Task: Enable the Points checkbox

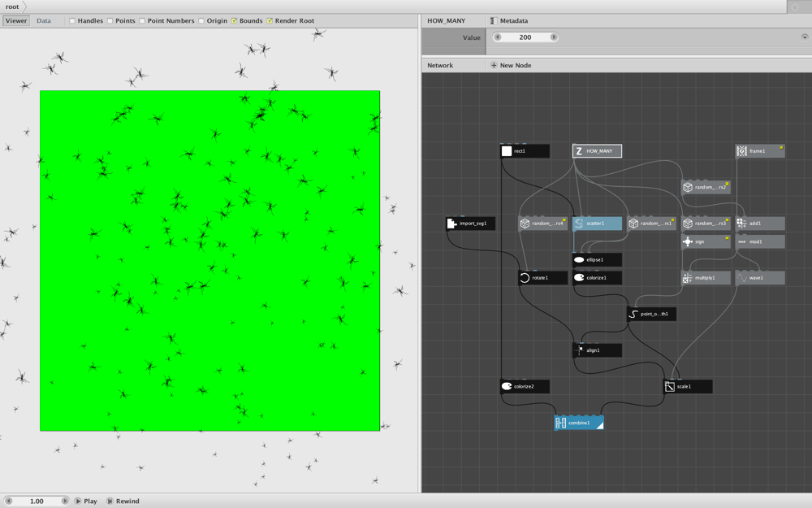Action: coord(110,21)
